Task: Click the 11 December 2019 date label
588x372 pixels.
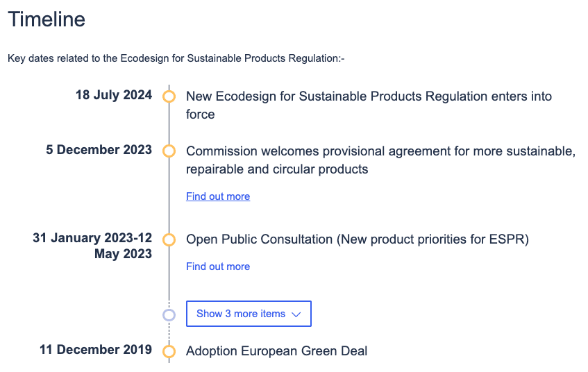Action: 96,350
